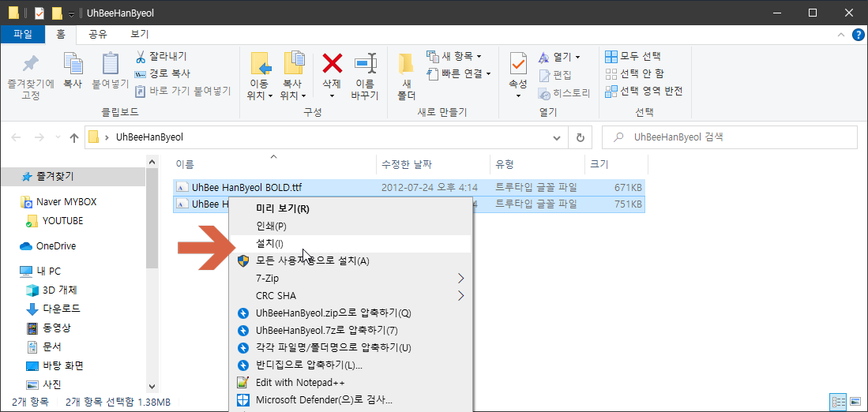Choose 경로 복사 in clipboard group
Viewport: 868px width, 412px height.
pyautogui.click(x=162, y=73)
